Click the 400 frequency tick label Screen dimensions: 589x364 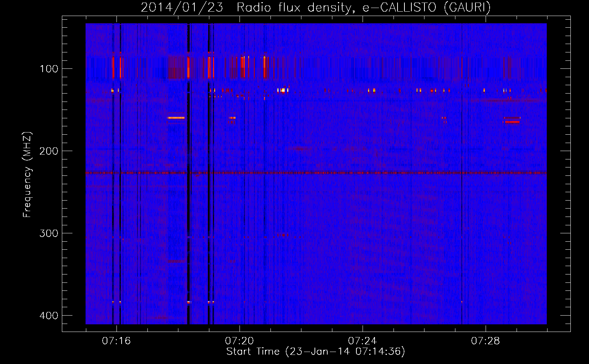[49, 316]
